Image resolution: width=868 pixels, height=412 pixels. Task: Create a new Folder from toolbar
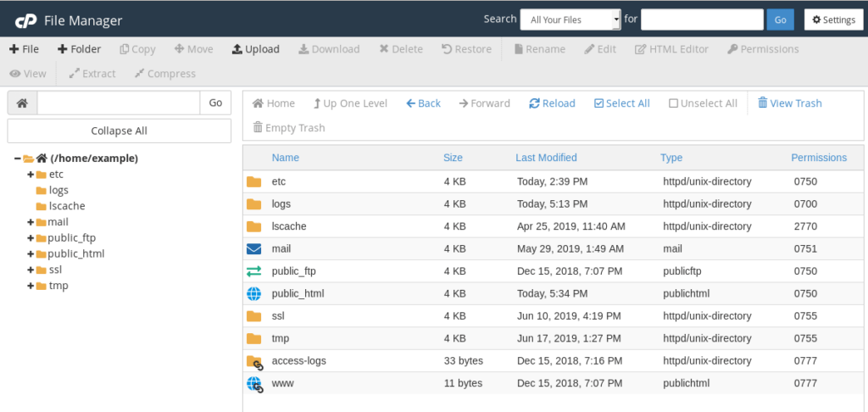point(79,49)
